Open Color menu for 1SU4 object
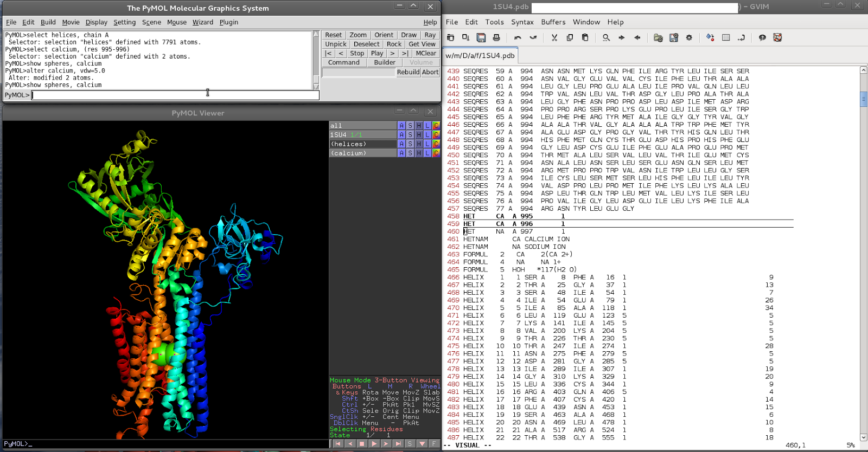The width and height of the screenshot is (868, 452). (x=436, y=134)
